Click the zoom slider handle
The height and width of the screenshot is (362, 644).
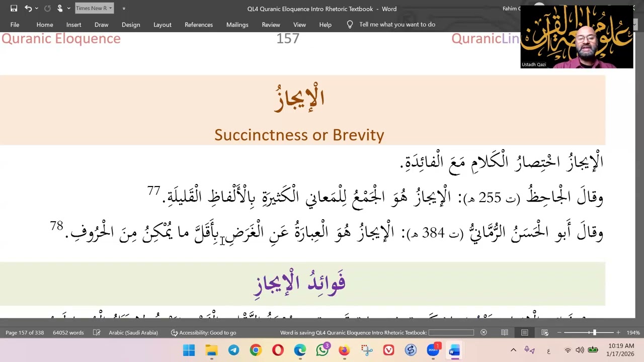point(594,332)
